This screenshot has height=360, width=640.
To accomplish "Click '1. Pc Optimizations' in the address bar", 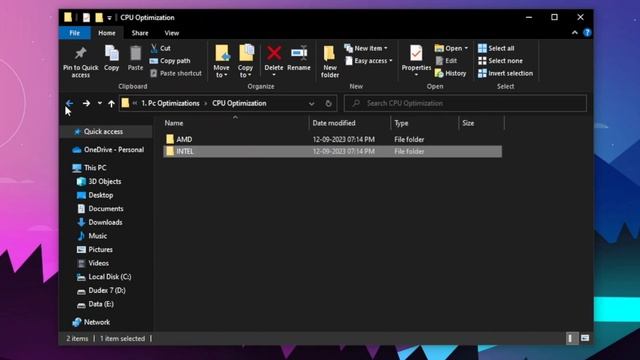I will (170, 103).
